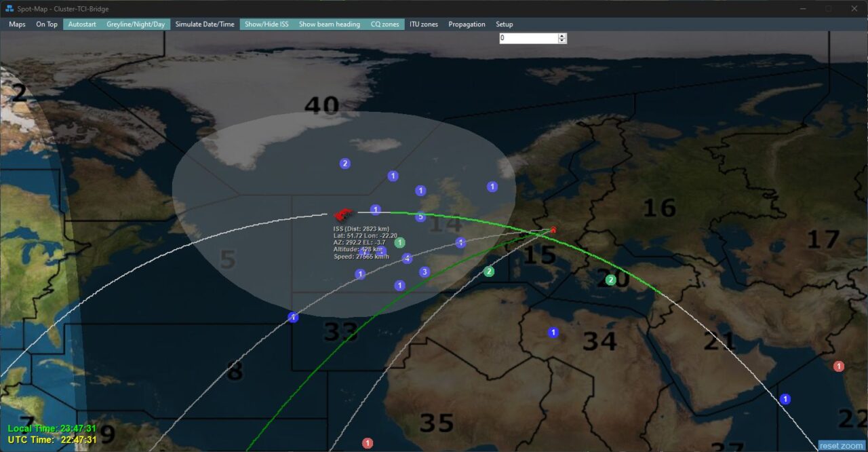Disable the CQ zones overlay

[x=384, y=24]
